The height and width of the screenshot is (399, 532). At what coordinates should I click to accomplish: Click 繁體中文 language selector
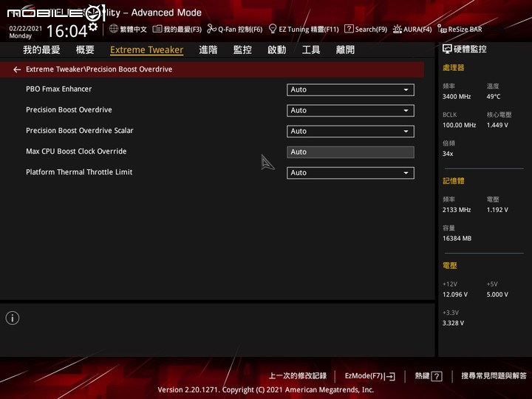[x=133, y=29]
